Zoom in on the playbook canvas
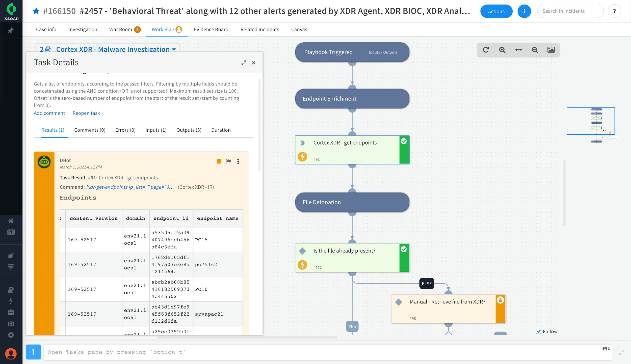This screenshot has width=631, height=364. pos(502,50)
